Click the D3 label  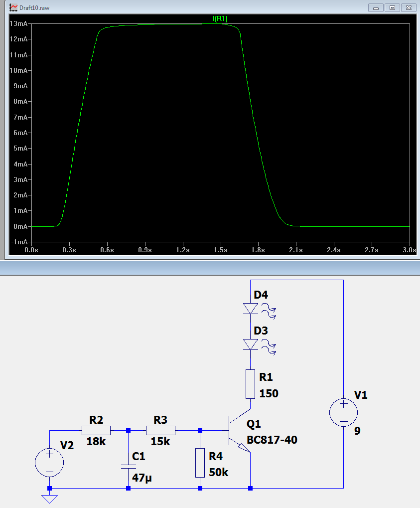click(x=261, y=331)
